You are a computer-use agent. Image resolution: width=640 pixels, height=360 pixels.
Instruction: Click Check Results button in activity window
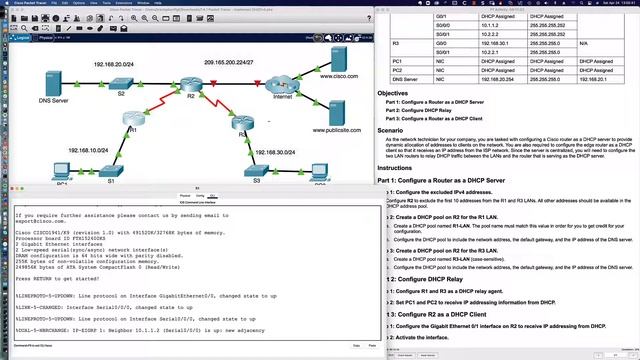point(405,356)
